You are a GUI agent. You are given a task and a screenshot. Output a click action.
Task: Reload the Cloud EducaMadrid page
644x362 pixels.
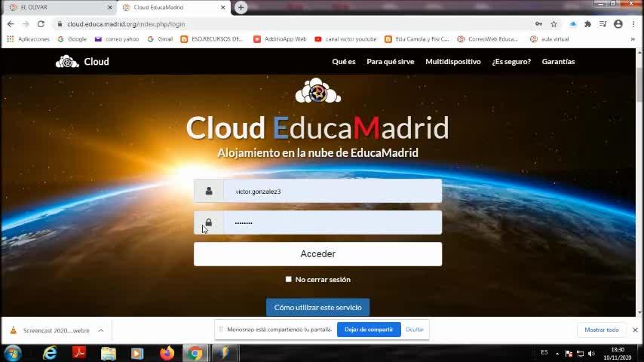(x=41, y=24)
